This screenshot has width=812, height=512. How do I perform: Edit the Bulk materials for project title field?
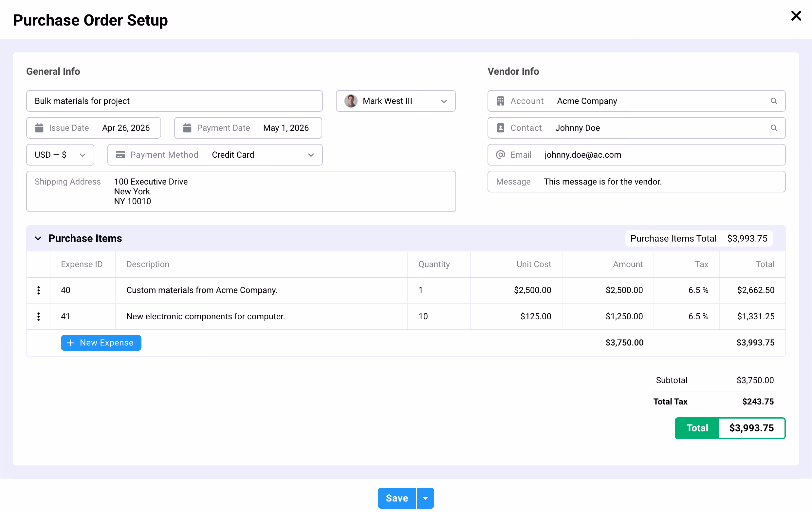point(174,101)
